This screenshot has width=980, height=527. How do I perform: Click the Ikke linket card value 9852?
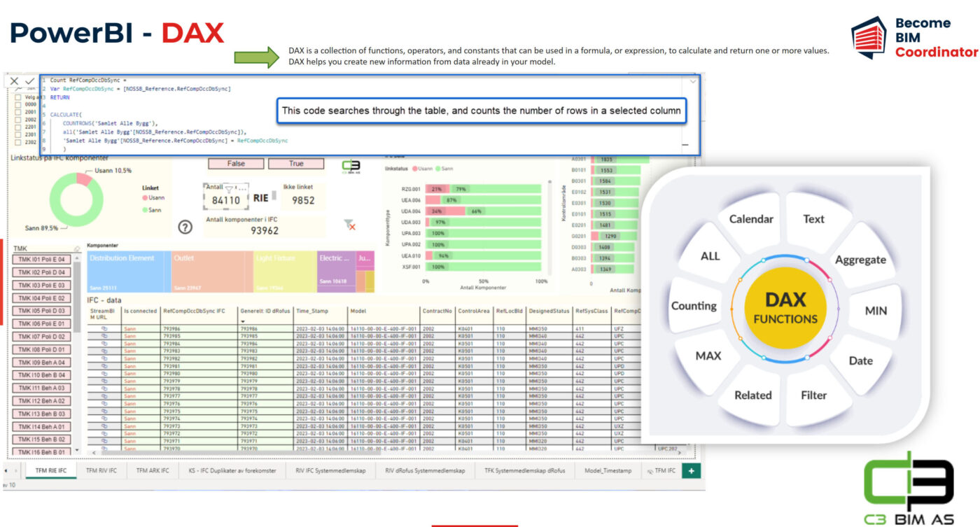point(303,201)
